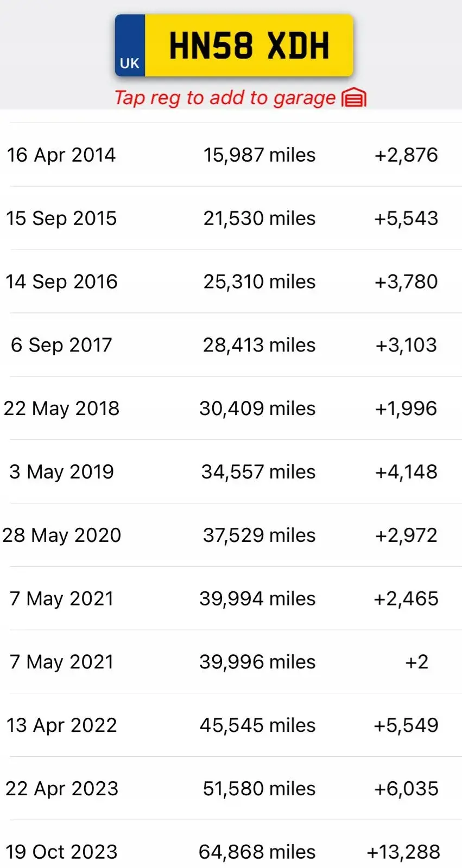The width and height of the screenshot is (462, 868).
Task: Tap the +5,543 mileage difference
Action: coord(406,219)
